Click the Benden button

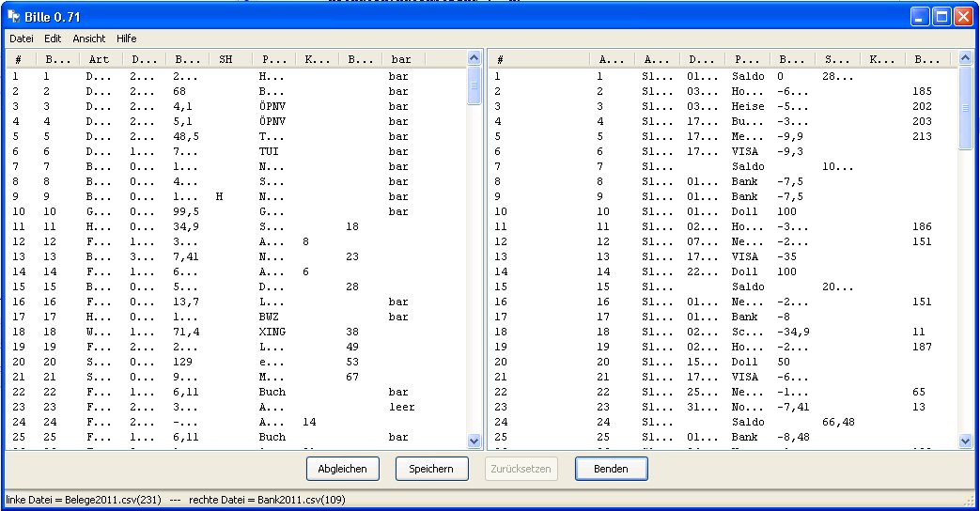(x=611, y=468)
